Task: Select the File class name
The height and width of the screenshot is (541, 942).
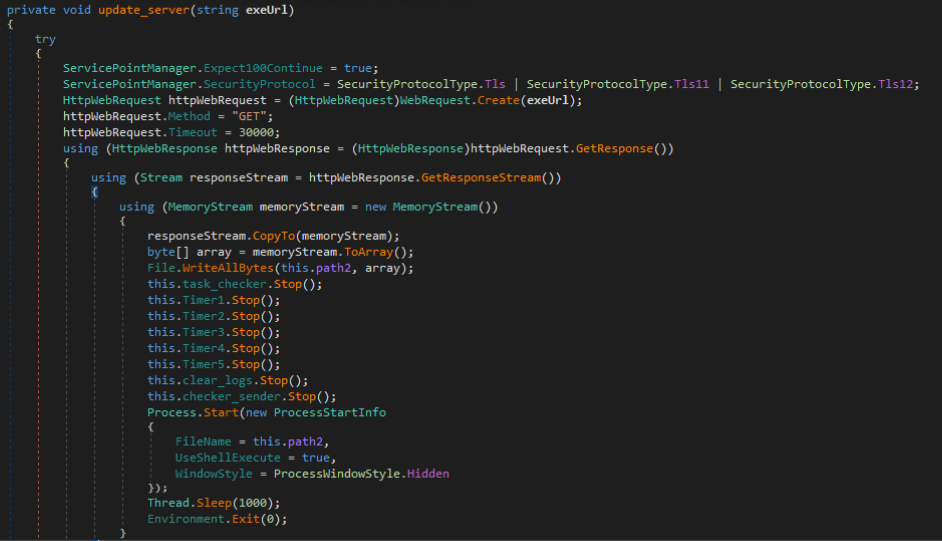Action: point(161,268)
